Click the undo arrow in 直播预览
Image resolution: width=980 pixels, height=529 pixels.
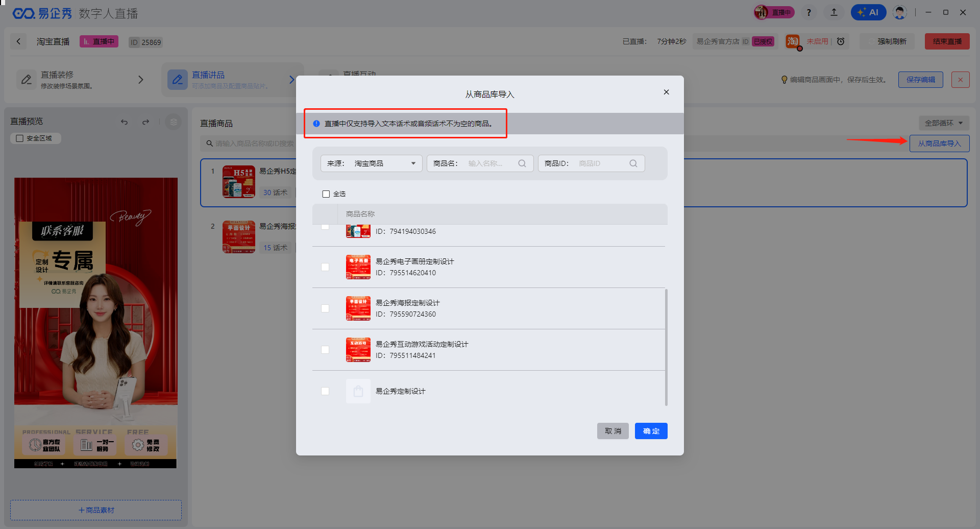124,122
